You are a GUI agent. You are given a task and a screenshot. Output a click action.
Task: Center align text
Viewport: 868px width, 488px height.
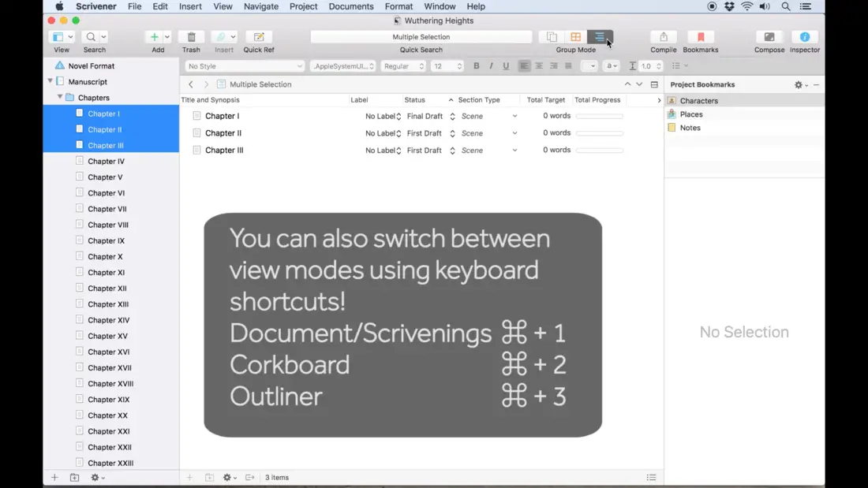539,66
